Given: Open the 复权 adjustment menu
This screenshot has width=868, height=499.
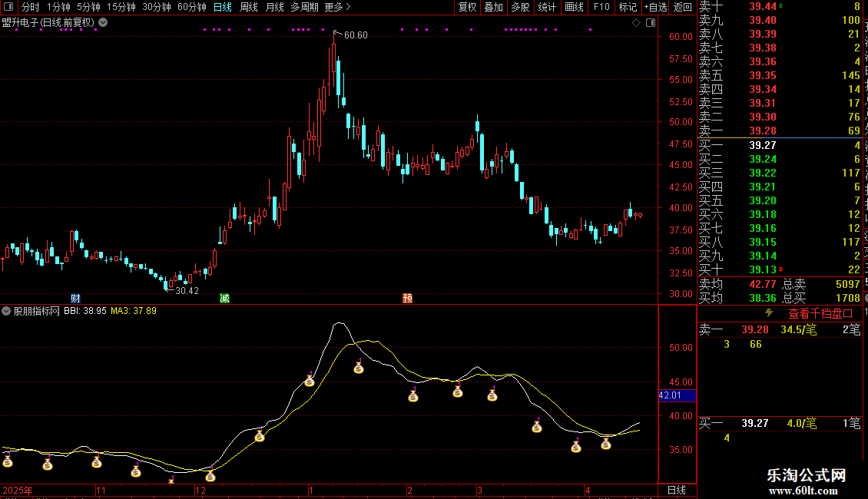Looking at the screenshot, I should click(x=467, y=7).
